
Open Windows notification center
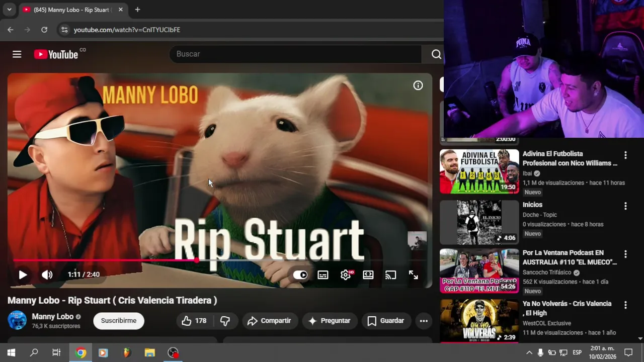tap(628, 352)
